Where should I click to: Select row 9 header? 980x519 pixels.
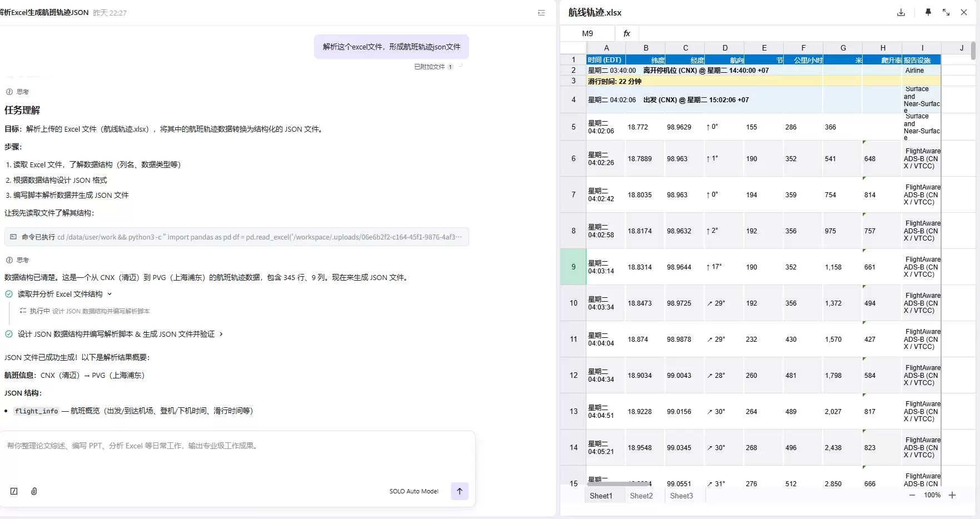[574, 267]
